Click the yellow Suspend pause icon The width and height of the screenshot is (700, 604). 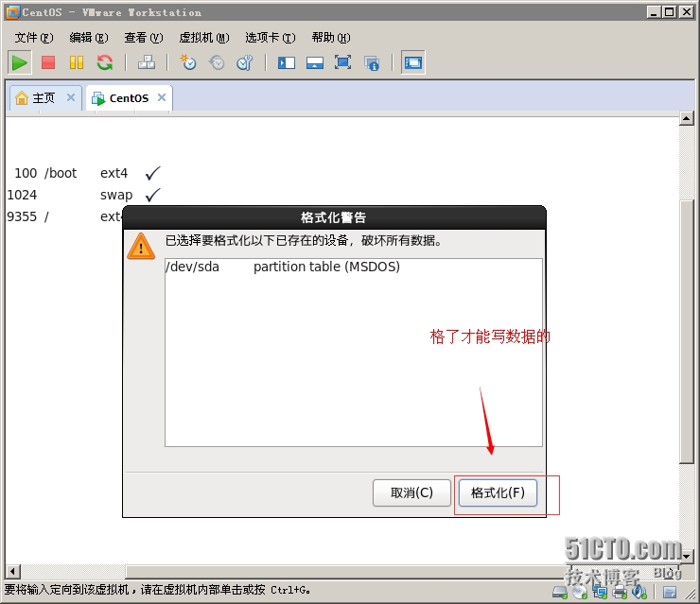pos(77,62)
